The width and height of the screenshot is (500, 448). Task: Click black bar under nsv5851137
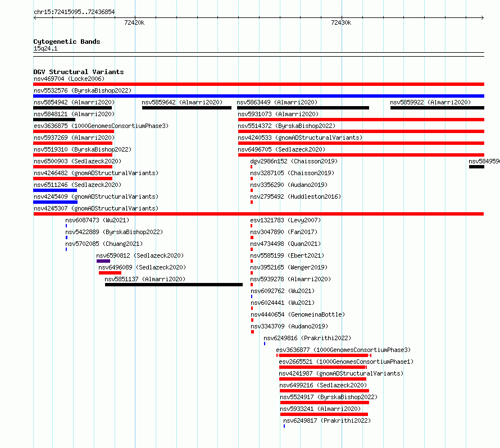(174, 285)
